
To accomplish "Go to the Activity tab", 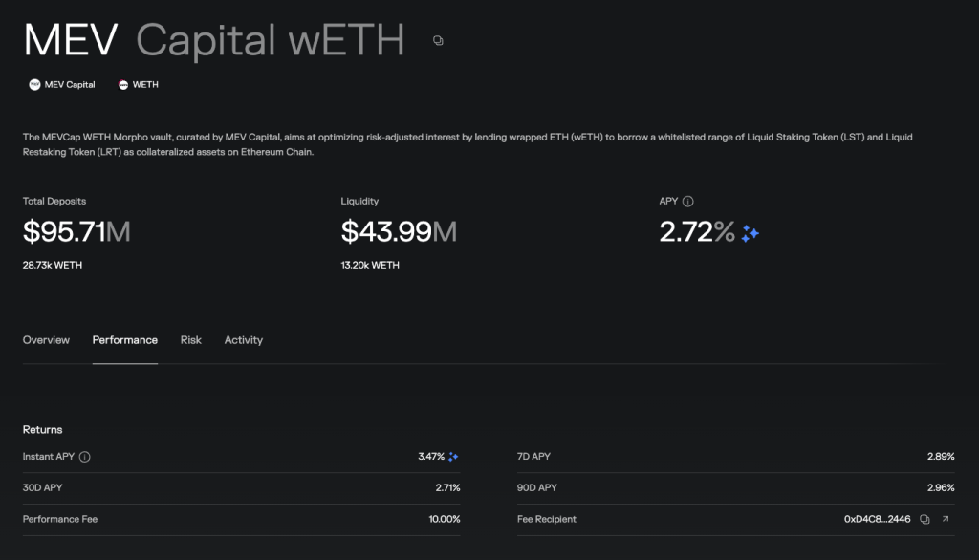I will click(243, 340).
